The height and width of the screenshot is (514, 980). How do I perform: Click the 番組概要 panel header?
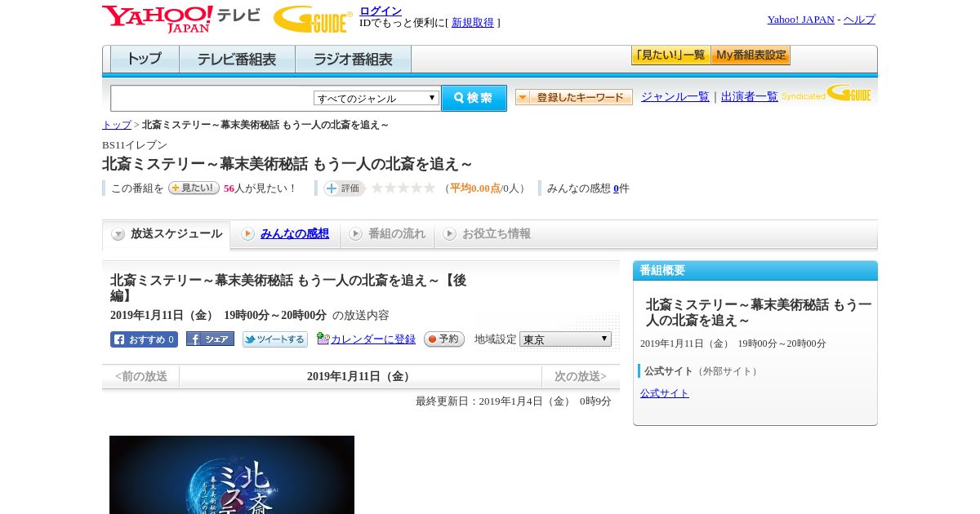pos(755,271)
